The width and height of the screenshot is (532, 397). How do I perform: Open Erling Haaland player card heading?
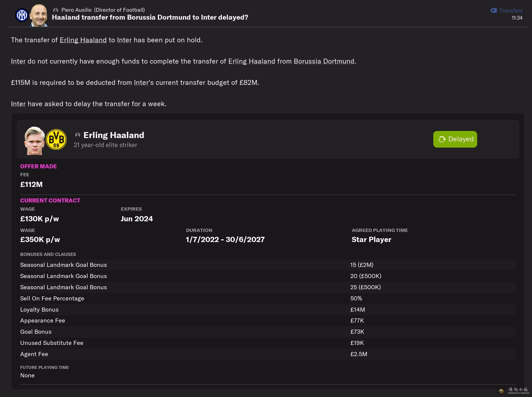(x=114, y=135)
